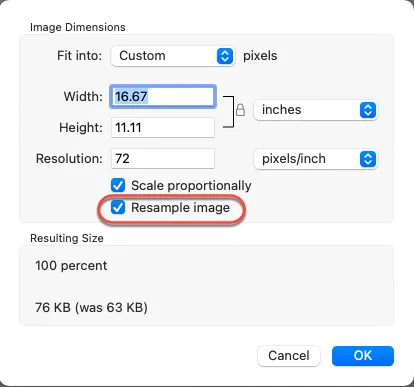The image size is (414, 387).
Task: Toggle the Resample image checkbox
Action: point(118,207)
